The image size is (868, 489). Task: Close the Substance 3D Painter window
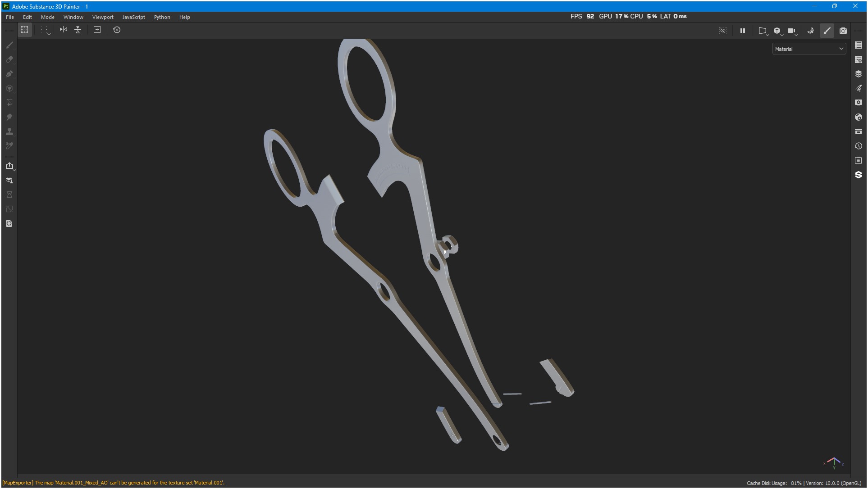tap(855, 6)
